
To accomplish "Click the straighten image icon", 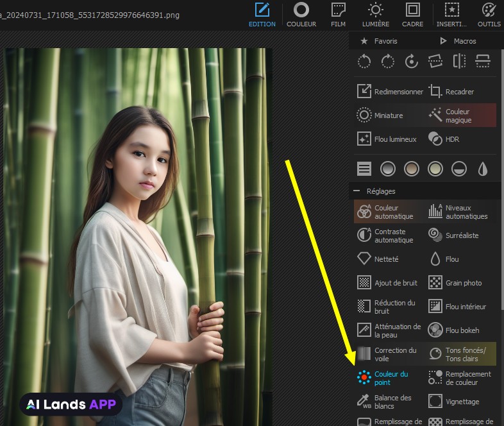I will 435,61.
